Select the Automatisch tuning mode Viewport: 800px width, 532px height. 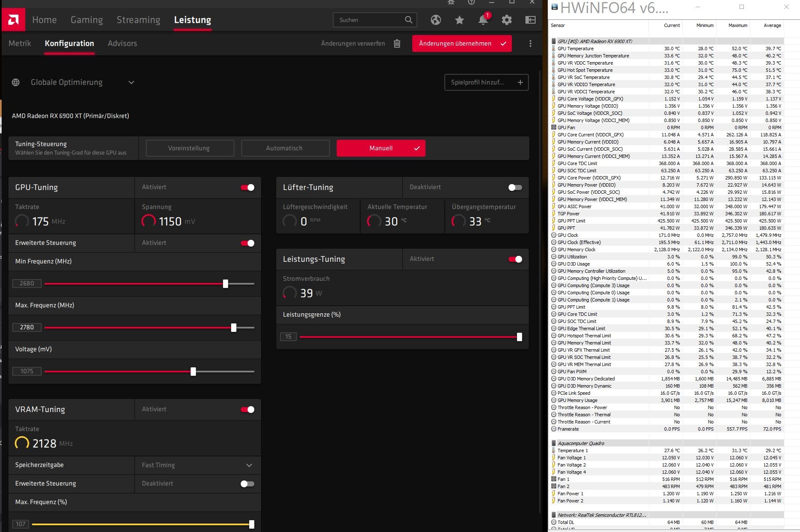point(286,148)
